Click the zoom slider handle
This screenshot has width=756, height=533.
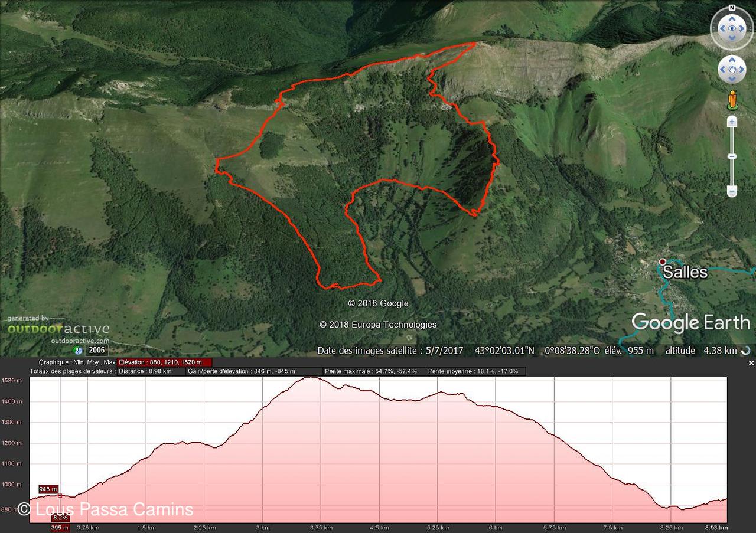(x=732, y=156)
